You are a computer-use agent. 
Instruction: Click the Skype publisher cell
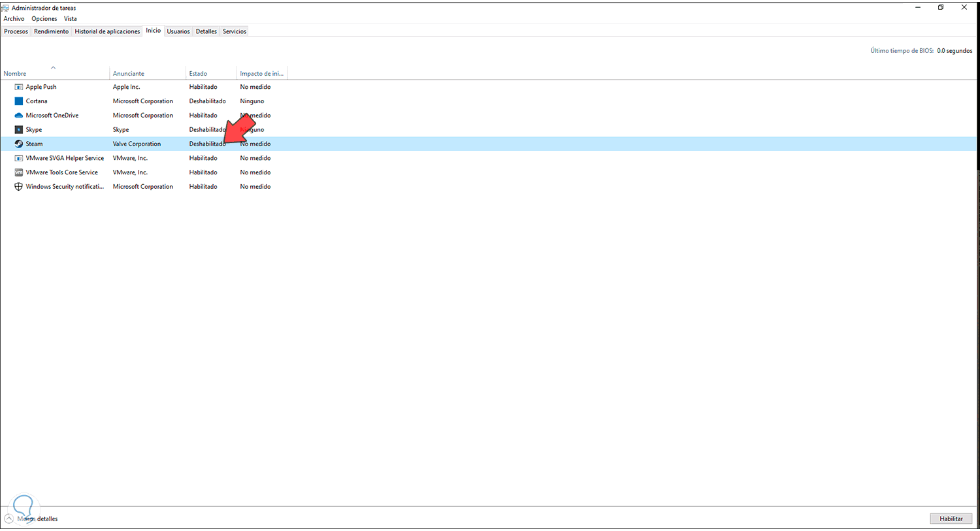click(x=121, y=130)
